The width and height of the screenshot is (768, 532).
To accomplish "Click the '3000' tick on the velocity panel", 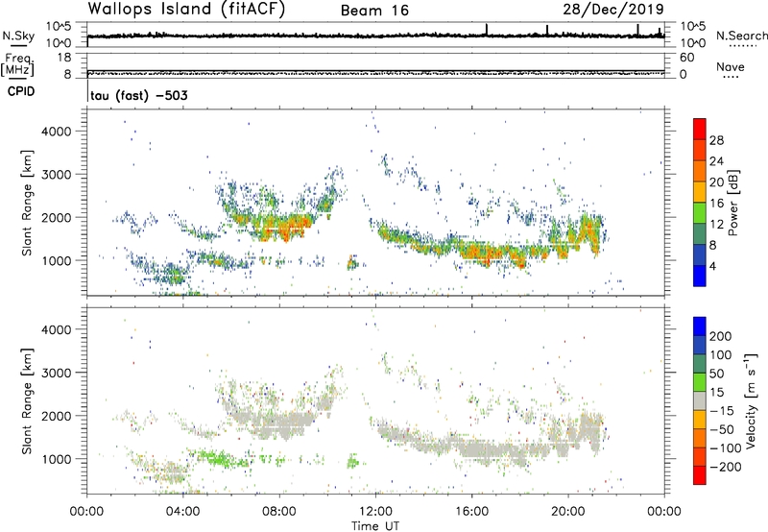I will 56,373.
